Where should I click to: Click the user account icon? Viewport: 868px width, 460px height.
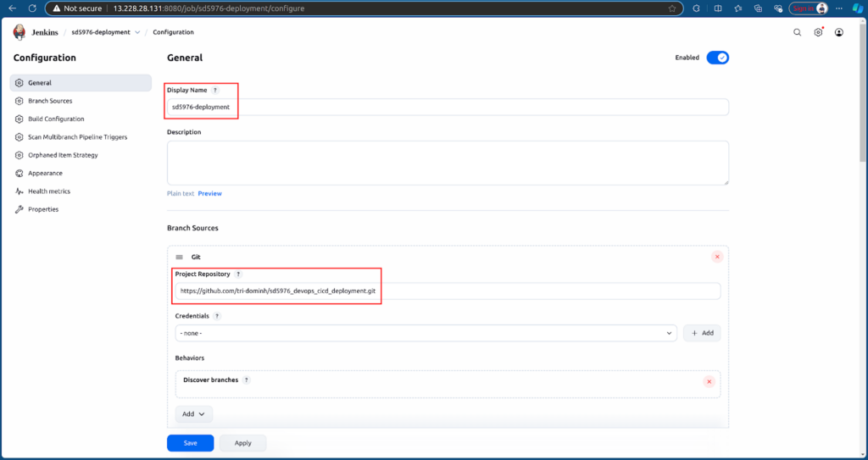(838, 32)
